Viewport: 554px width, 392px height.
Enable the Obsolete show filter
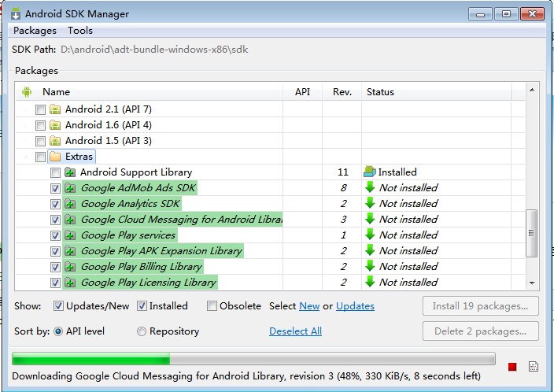212,305
